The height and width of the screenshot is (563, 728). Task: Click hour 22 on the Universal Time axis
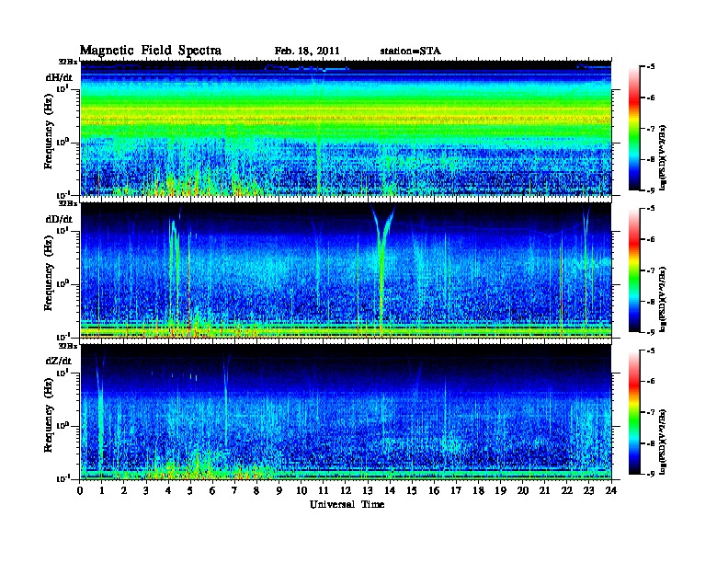coord(567,491)
